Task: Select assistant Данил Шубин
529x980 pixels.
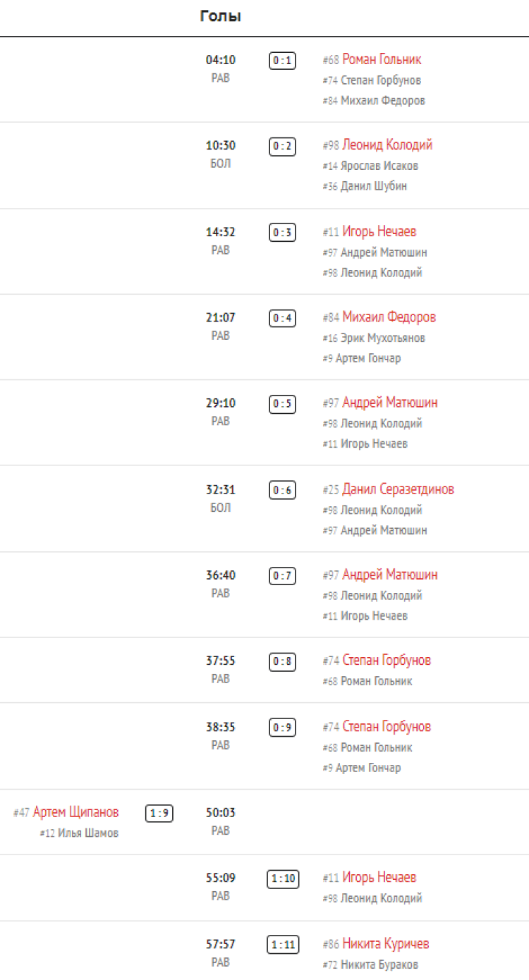Action: [374, 187]
